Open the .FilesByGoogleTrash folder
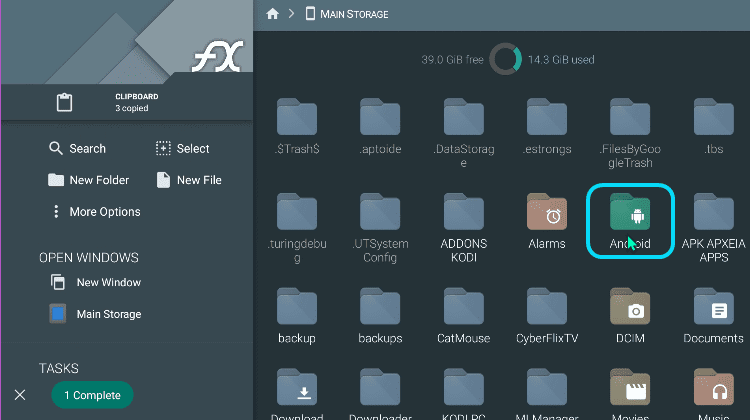The image size is (750, 420). 630,133
